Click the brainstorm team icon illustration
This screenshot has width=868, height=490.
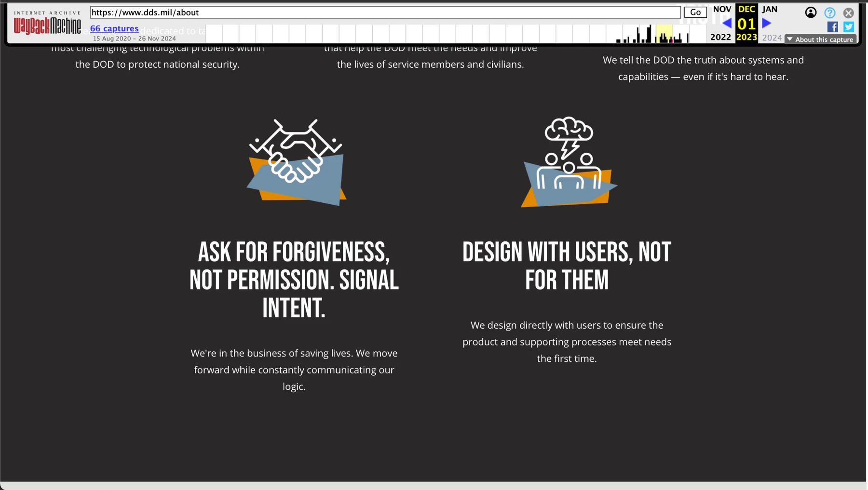coord(569,162)
